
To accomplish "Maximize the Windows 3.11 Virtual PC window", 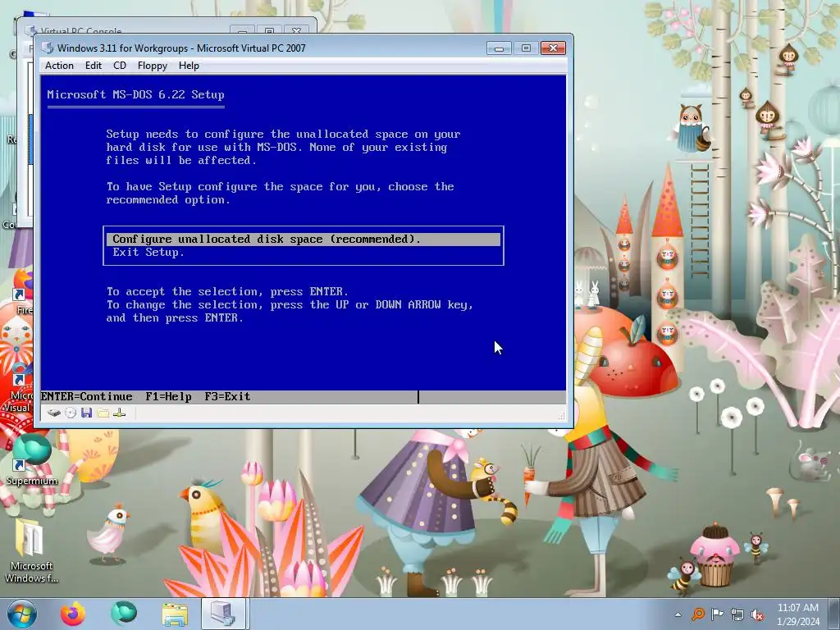I will pos(526,48).
